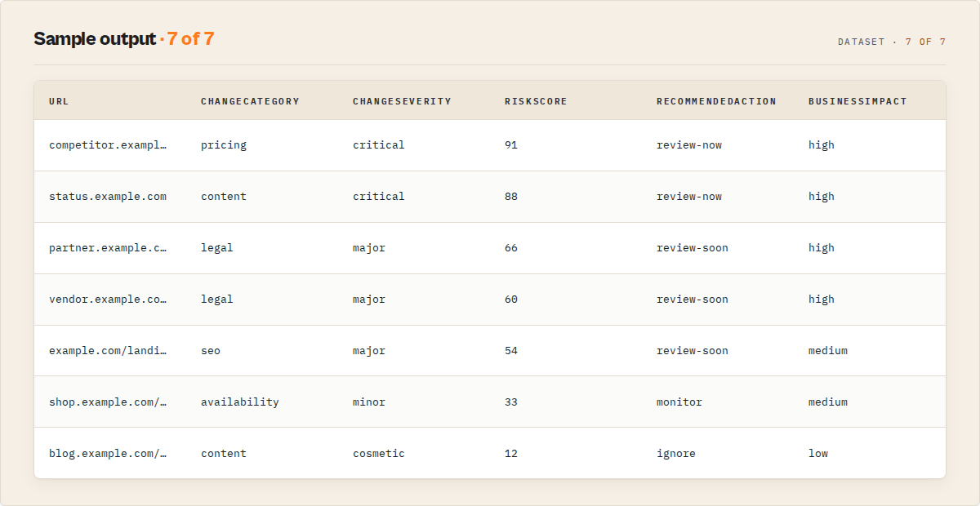Select the shop.example.com/… URL cell
The height and width of the screenshot is (506, 980).
tap(108, 402)
